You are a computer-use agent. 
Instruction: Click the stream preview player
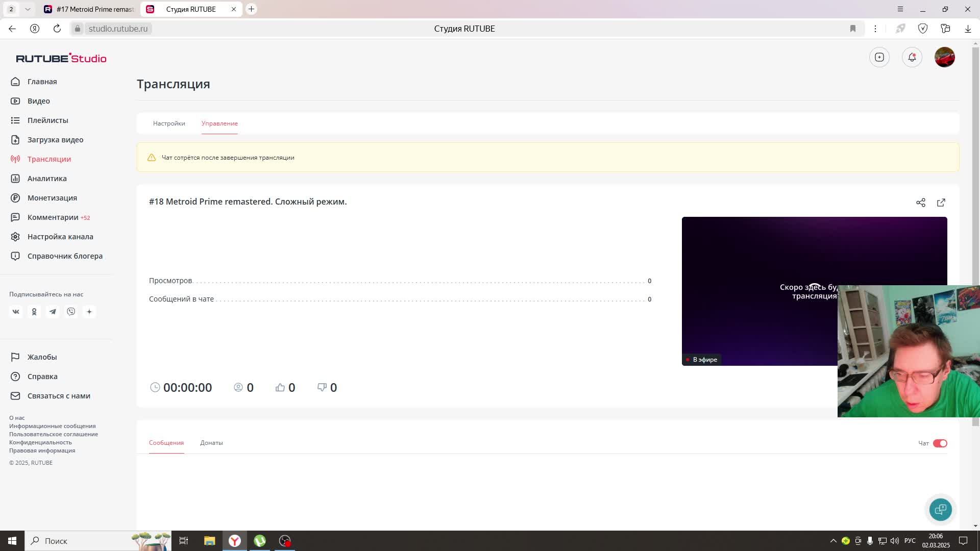click(x=759, y=291)
